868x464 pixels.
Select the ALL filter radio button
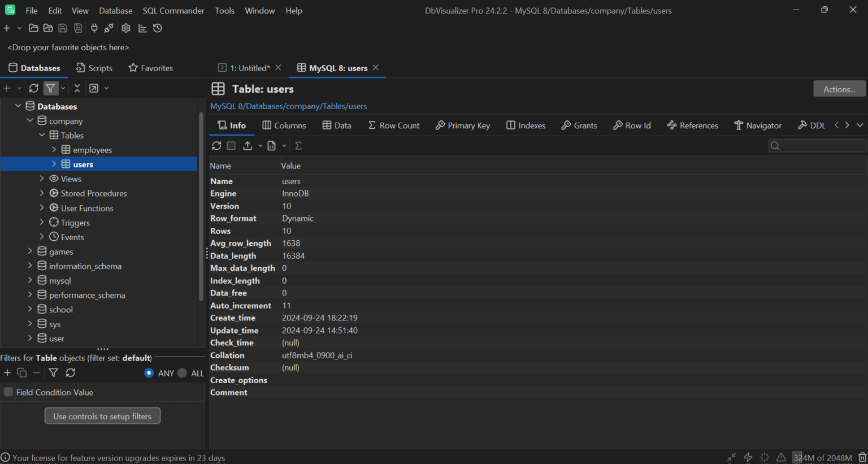(181, 373)
